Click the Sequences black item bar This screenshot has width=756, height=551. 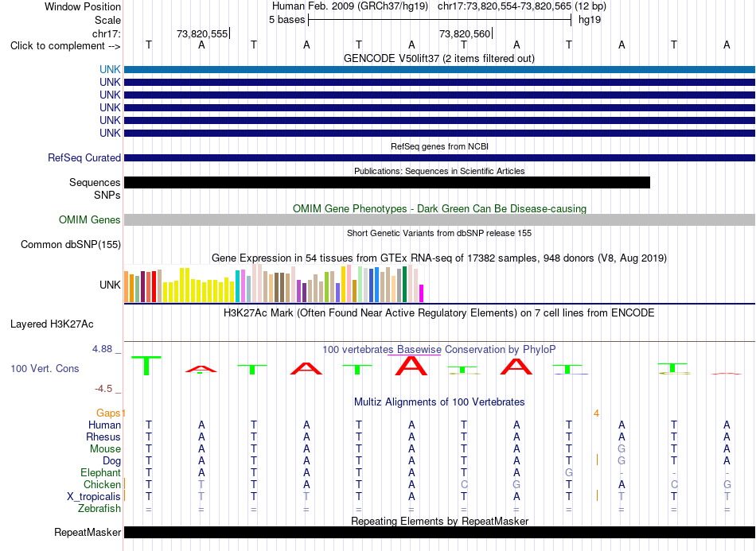[388, 183]
